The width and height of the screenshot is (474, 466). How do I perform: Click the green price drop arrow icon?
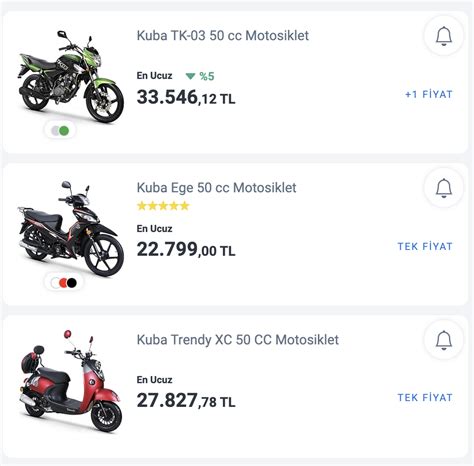(x=190, y=76)
